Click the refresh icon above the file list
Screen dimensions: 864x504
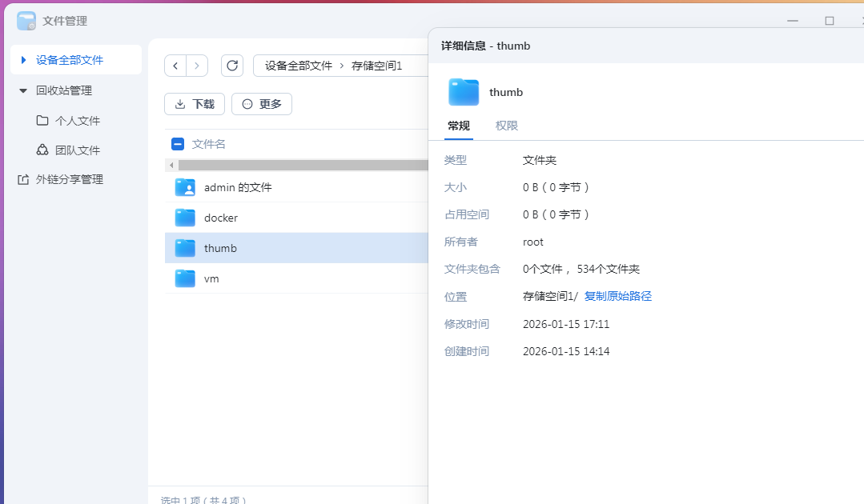tap(231, 65)
